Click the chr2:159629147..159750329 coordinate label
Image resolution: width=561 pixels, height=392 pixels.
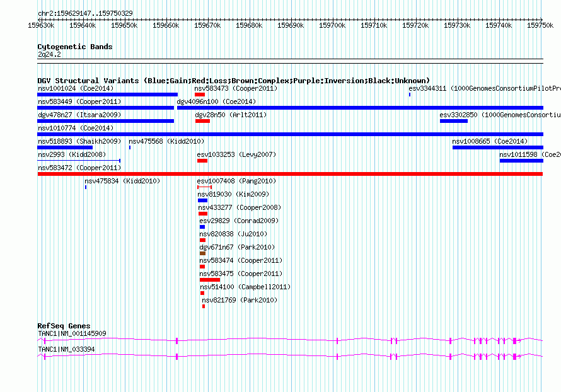(85, 13)
